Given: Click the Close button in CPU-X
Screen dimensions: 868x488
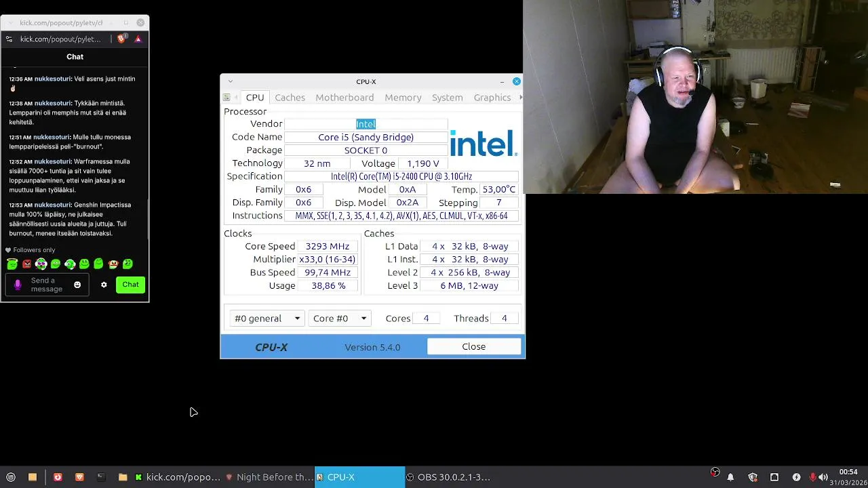Looking at the screenshot, I should click(x=474, y=347).
